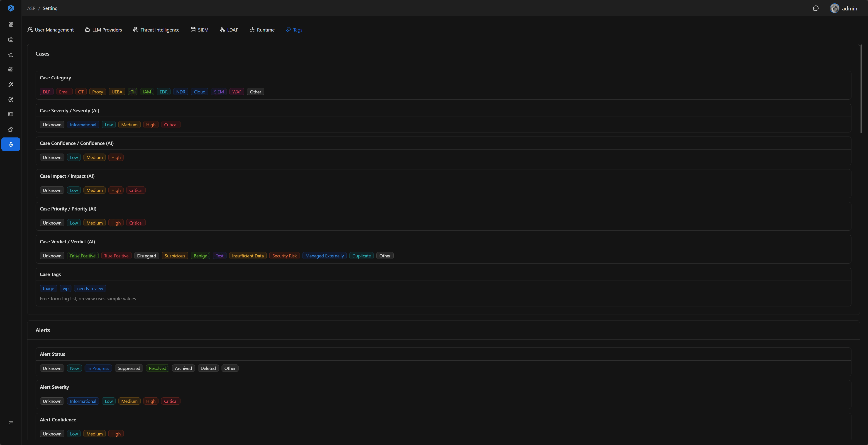Open the open-book knowledge icon in sidebar
The image size is (868, 445).
(11, 114)
